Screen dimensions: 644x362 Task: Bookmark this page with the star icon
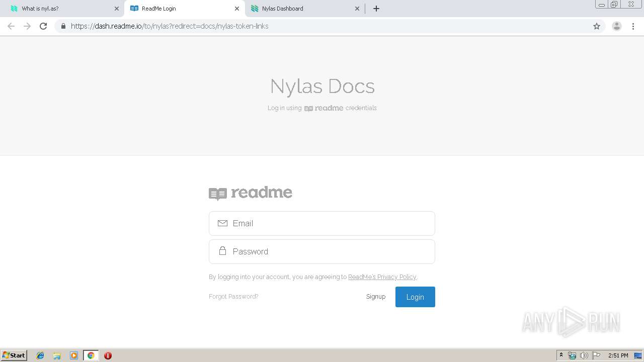(x=597, y=26)
